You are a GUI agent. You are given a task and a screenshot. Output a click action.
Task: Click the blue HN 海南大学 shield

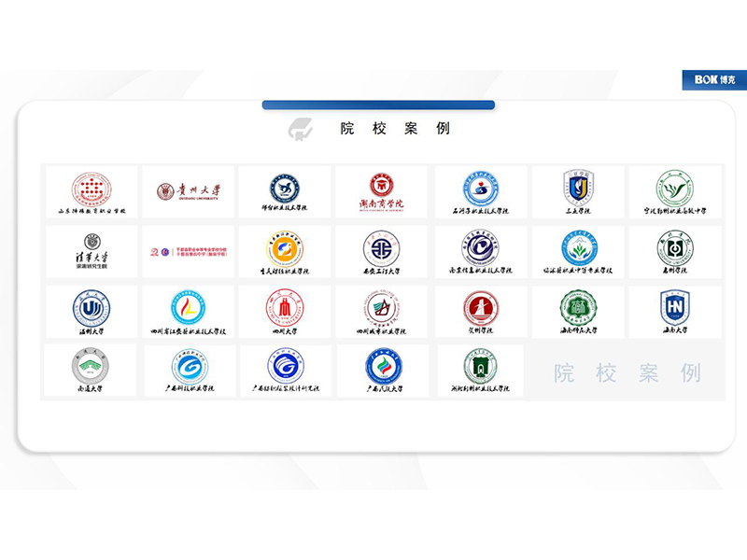click(674, 307)
